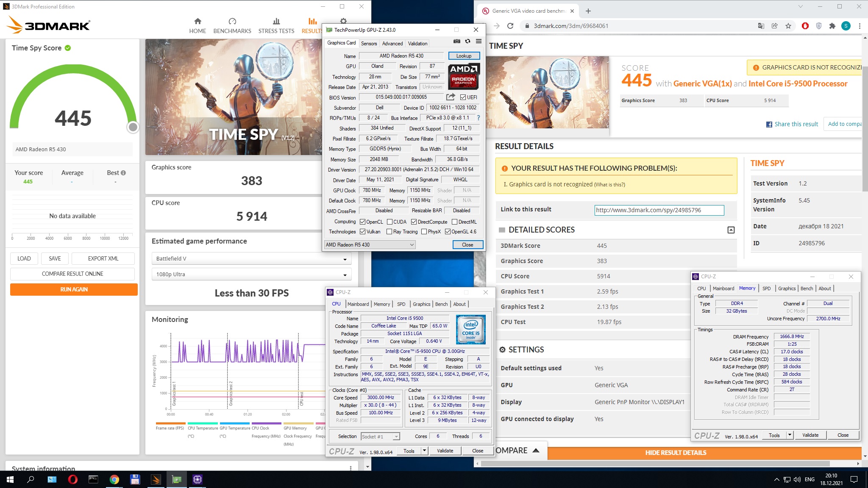Open the Tools dropdown arrow in CPU-Z Memory window
Viewport: 868px width, 488px height.
tap(790, 435)
